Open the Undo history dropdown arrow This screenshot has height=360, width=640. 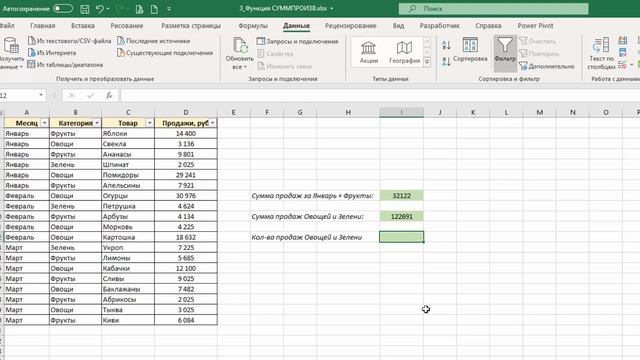pyautogui.click(x=108, y=9)
